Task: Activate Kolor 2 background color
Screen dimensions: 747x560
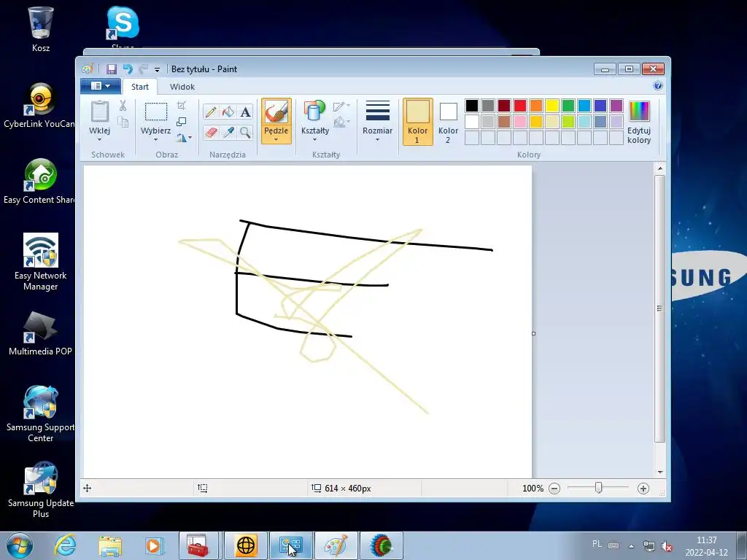Action: (449, 122)
